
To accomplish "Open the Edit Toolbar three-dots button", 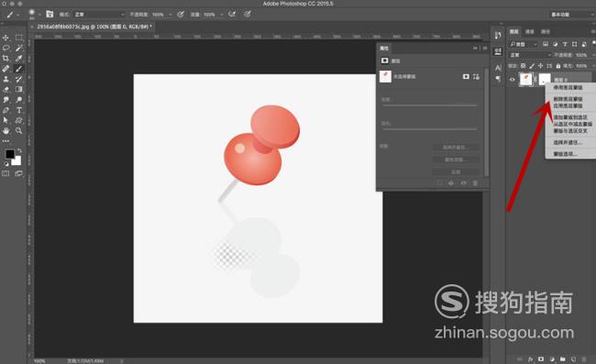I will pyautogui.click(x=6, y=141).
